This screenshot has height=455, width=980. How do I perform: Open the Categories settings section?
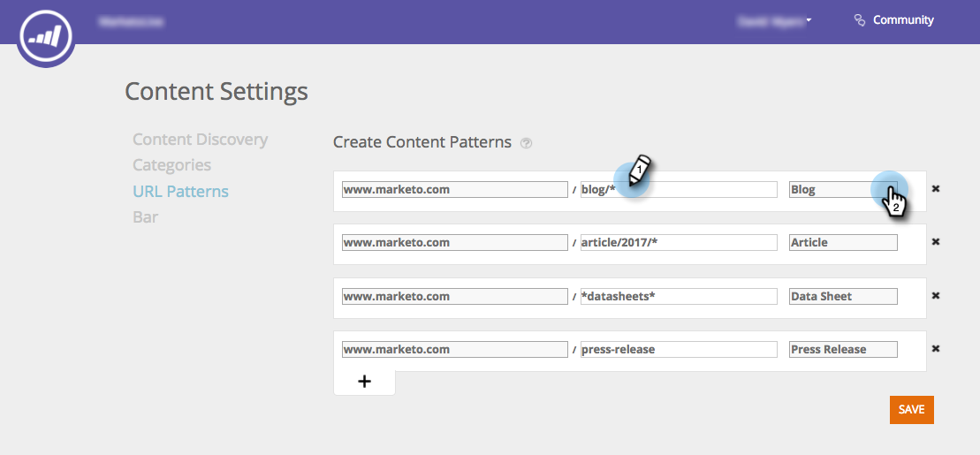[171, 165]
